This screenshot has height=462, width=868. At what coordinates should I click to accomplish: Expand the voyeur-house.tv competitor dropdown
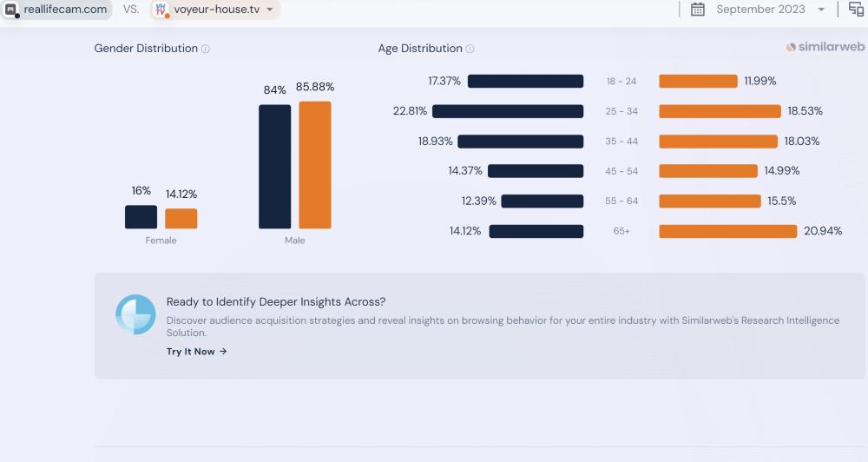[x=270, y=10]
